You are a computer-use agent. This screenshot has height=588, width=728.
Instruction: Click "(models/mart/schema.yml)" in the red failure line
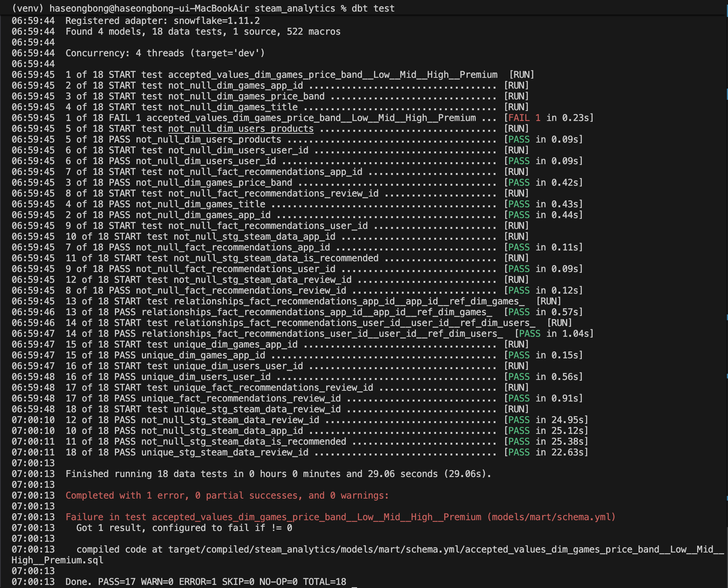(x=551, y=517)
